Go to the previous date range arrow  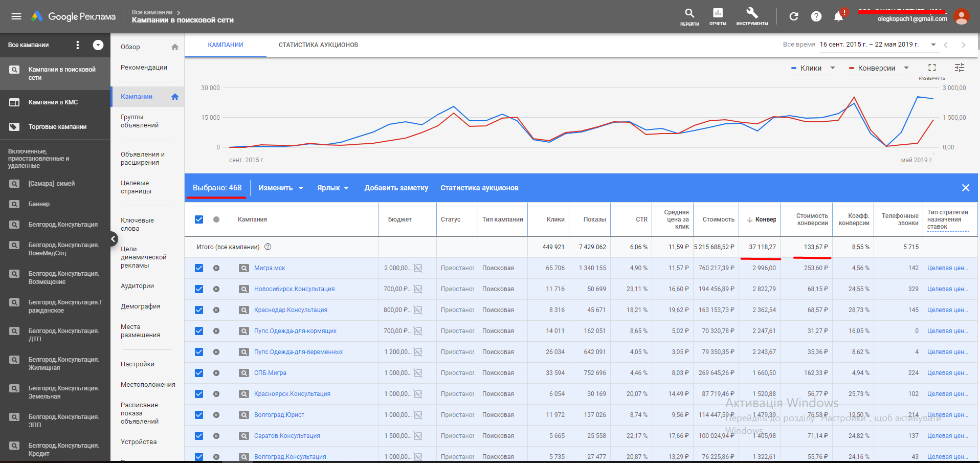click(946, 45)
